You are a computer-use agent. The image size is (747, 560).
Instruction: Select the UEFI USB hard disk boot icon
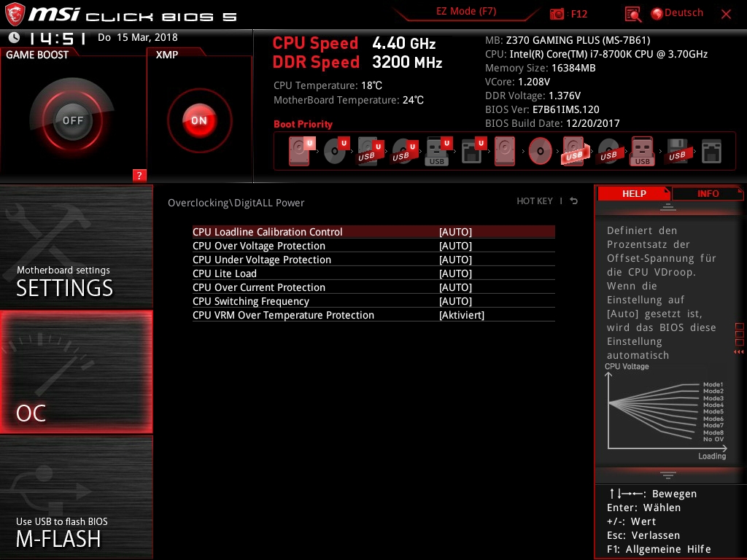coord(371,152)
